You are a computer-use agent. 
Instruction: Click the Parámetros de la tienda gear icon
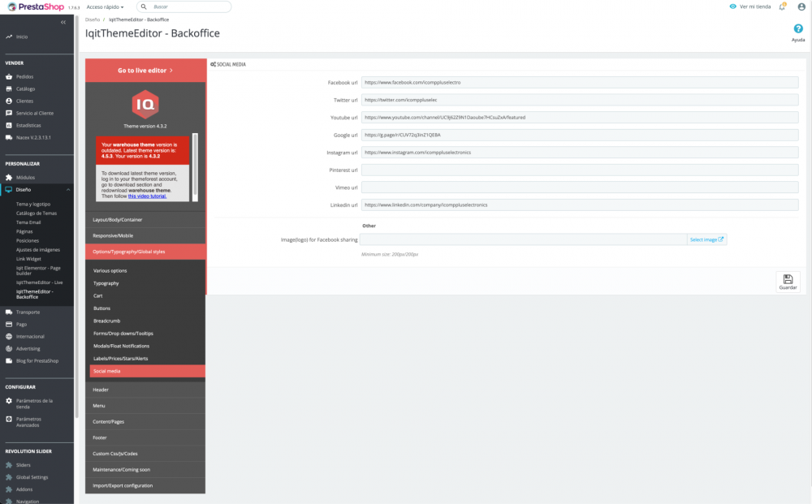(x=9, y=401)
